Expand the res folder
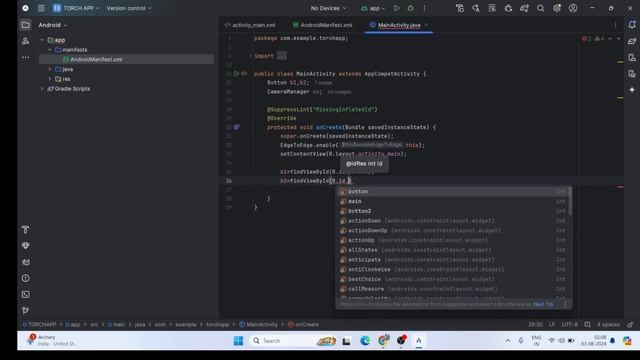 pyautogui.click(x=50, y=79)
